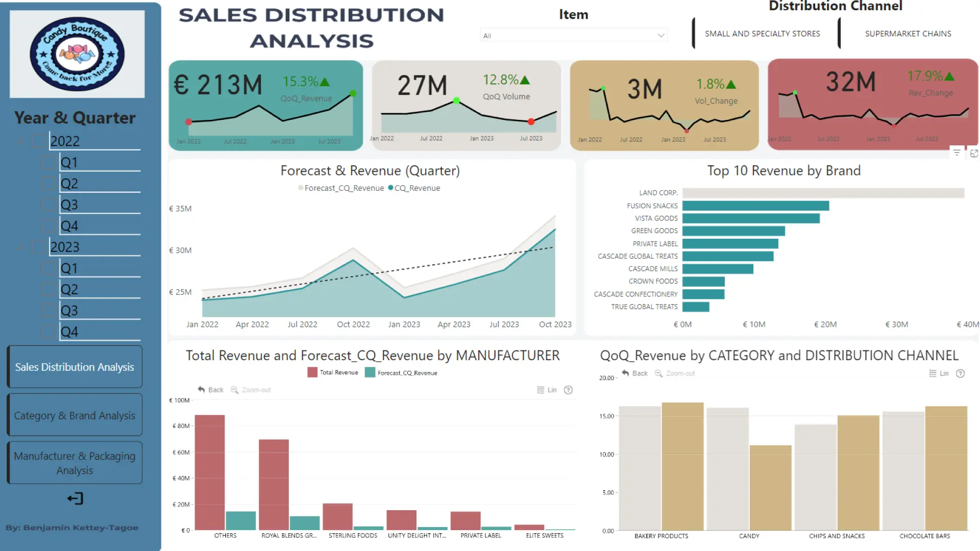Click green up-triangle next to 12.8%
This screenshot has width=980, height=551.
525,80
